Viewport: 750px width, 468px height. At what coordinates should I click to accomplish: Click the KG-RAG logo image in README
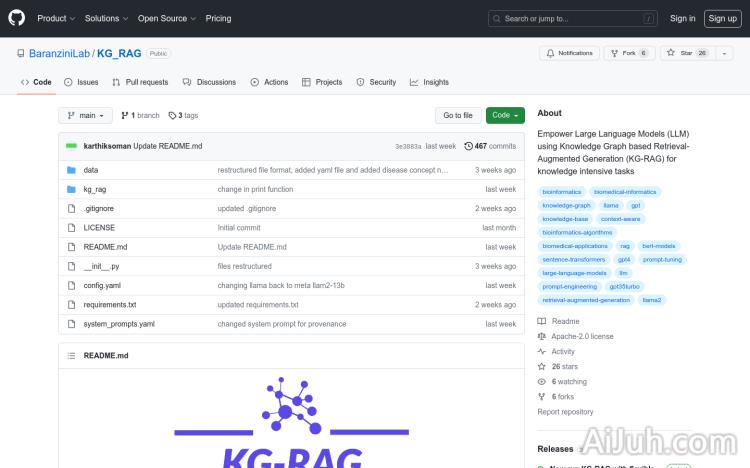(x=291, y=422)
